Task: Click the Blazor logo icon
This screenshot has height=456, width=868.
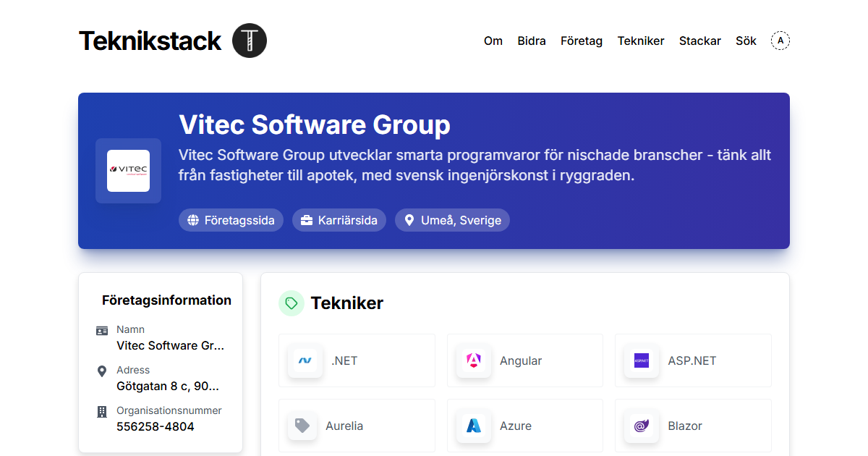Action: click(642, 426)
